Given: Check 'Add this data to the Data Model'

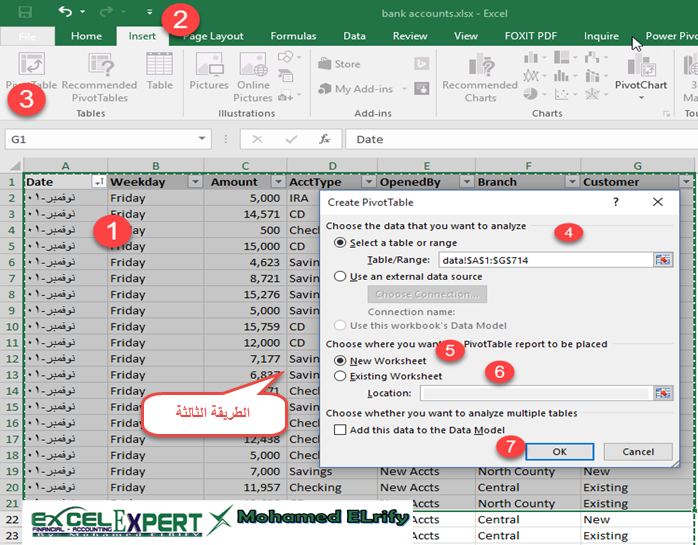Looking at the screenshot, I should 340,430.
